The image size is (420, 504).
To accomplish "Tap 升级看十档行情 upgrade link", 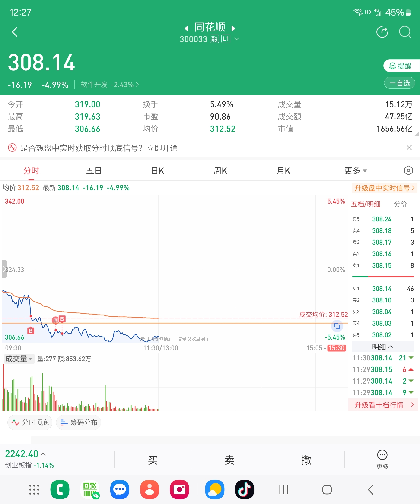I will (x=383, y=405).
